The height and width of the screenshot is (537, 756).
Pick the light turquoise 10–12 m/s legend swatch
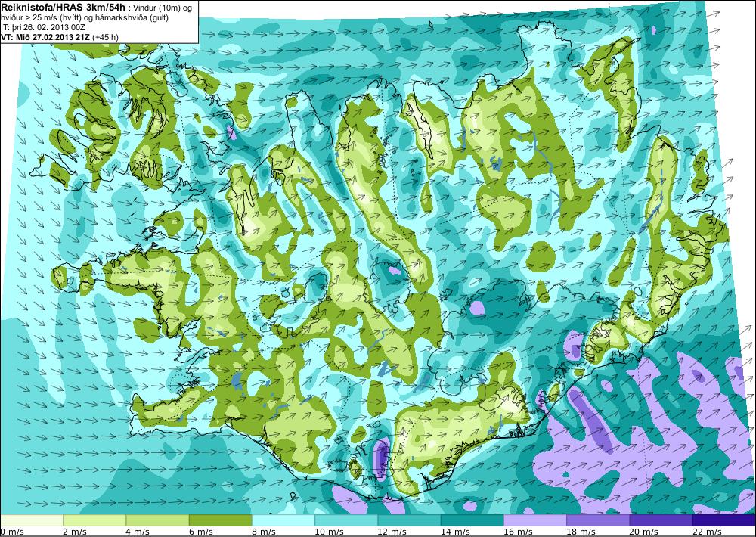click(x=346, y=520)
